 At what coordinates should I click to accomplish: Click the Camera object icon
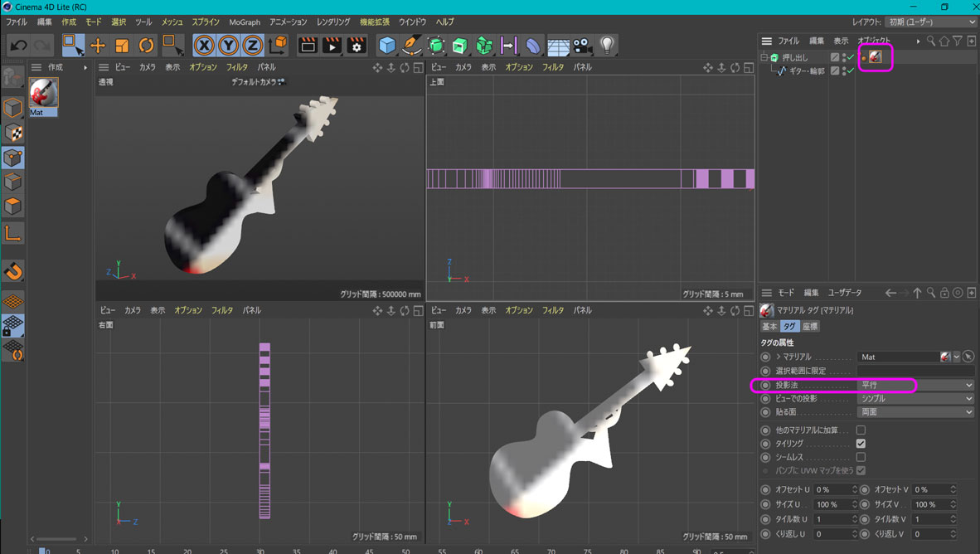pyautogui.click(x=583, y=46)
